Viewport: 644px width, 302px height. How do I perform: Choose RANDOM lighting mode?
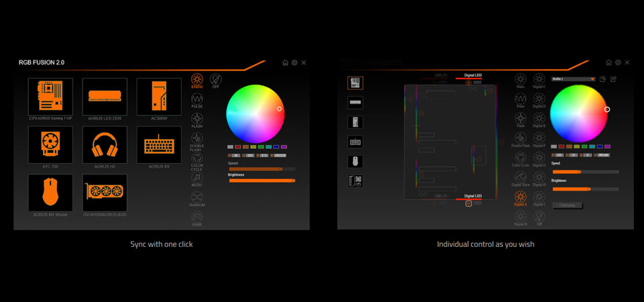coord(197,199)
